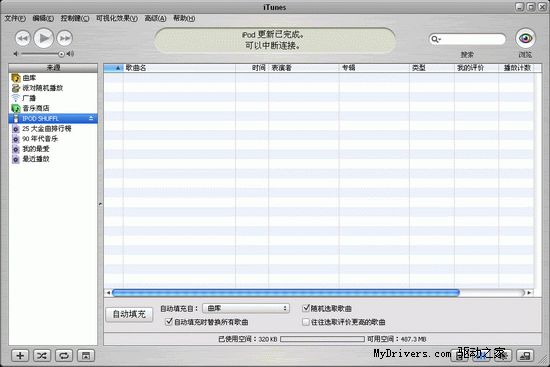Open the 可视化效果(V) menu
550x367 pixels.
[x=117, y=18]
